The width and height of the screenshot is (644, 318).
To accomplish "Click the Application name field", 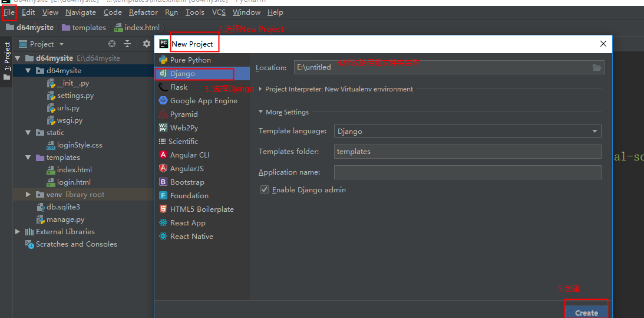I will [x=468, y=172].
